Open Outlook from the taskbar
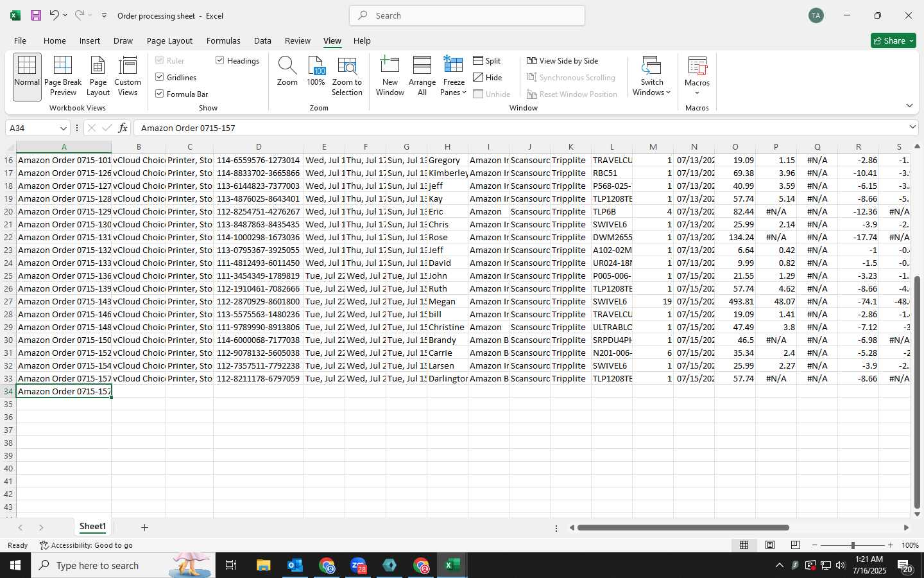 (x=295, y=565)
